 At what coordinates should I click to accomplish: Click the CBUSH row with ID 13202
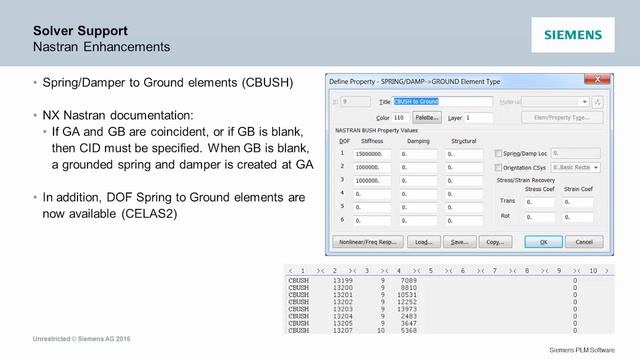(449, 302)
